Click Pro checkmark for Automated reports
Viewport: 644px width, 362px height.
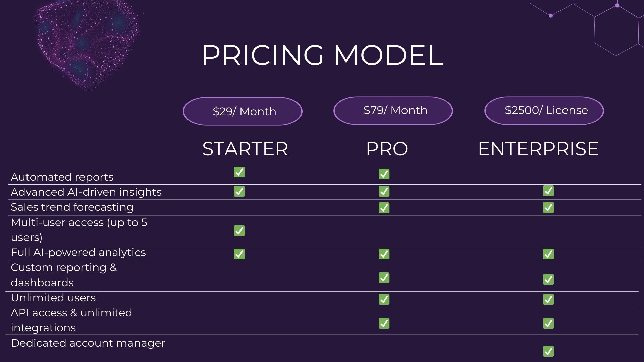[384, 174]
